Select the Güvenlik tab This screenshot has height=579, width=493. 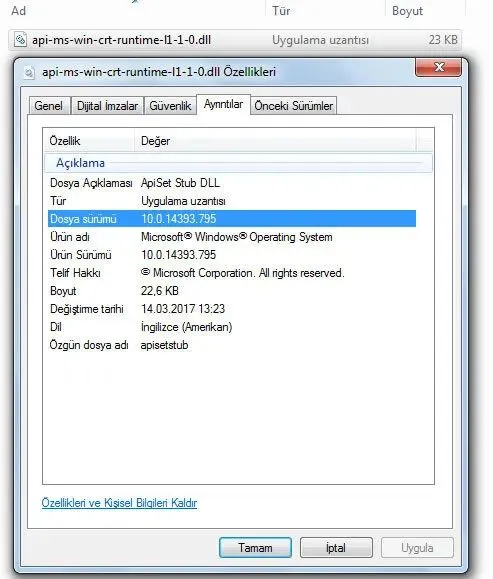point(170,106)
